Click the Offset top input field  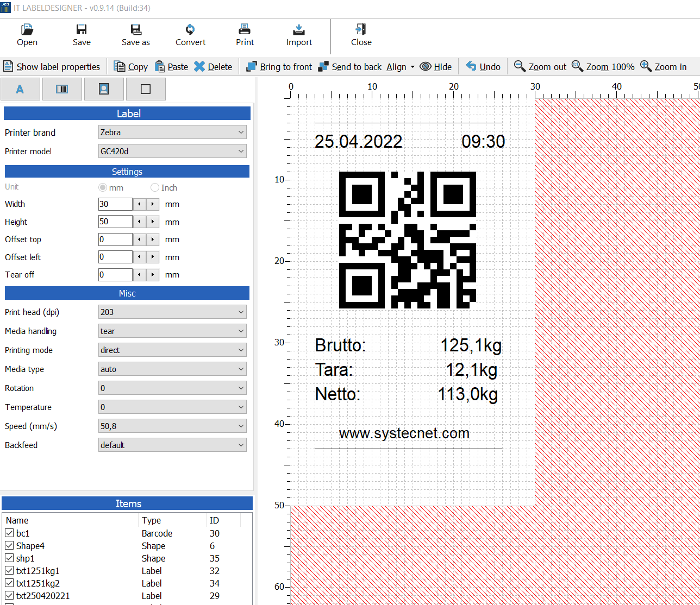coord(115,240)
